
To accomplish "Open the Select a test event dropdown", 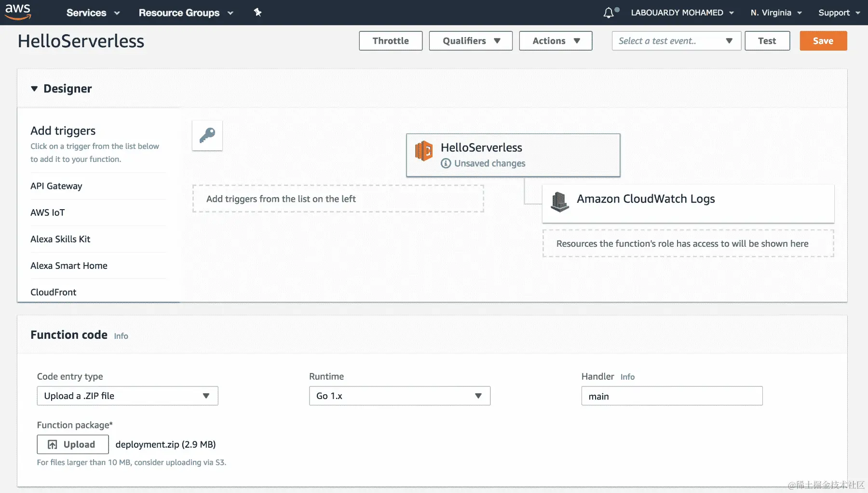I will [x=676, y=41].
